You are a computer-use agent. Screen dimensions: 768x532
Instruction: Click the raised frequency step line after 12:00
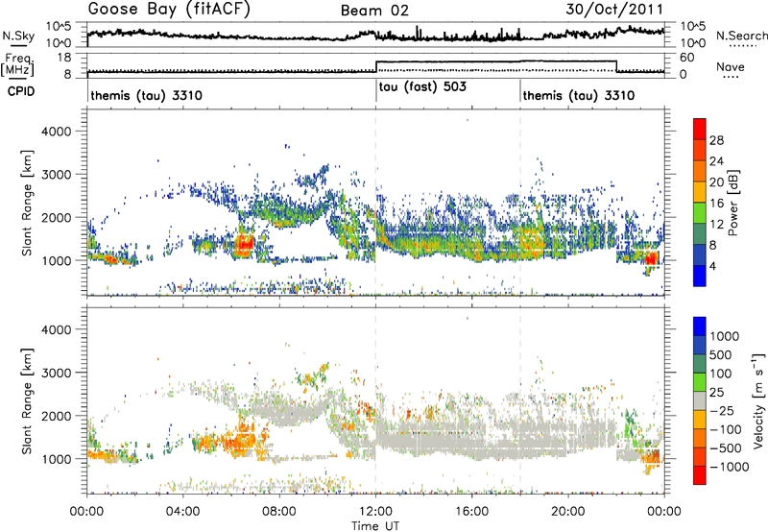pyautogui.click(x=495, y=61)
